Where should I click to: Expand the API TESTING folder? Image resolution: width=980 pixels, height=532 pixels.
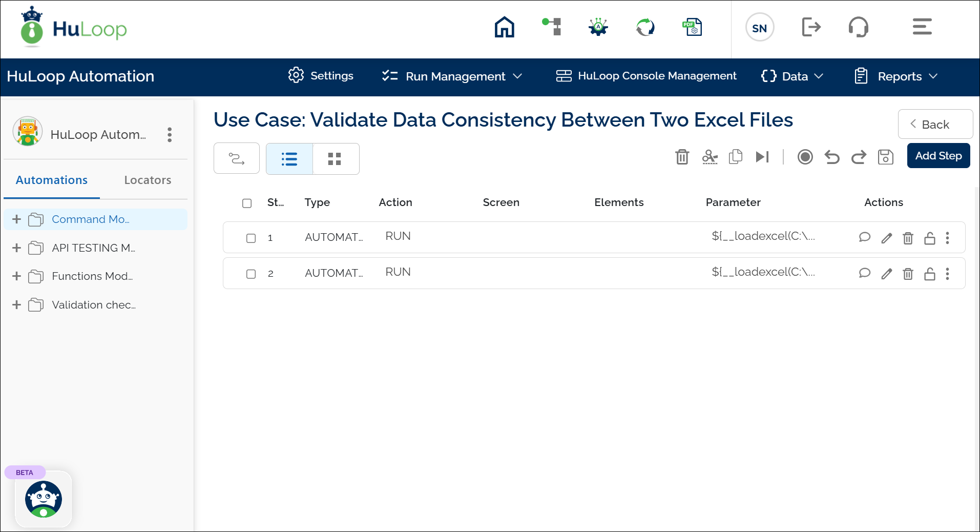point(16,248)
